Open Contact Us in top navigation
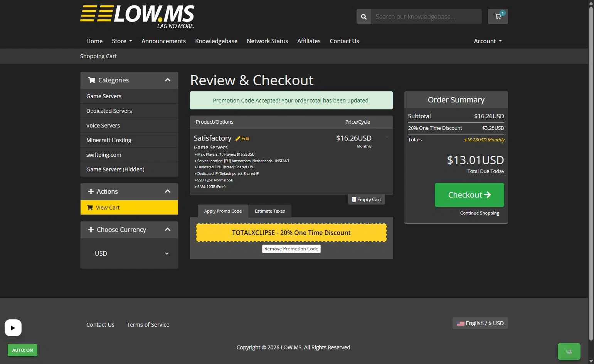This screenshot has width=594, height=364. pos(344,41)
